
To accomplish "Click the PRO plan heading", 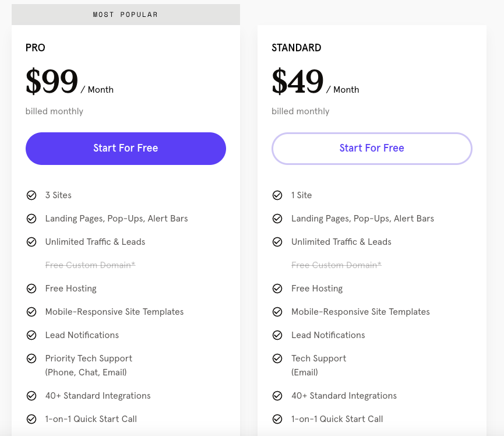I will pyautogui.click(x=36, y=48).
